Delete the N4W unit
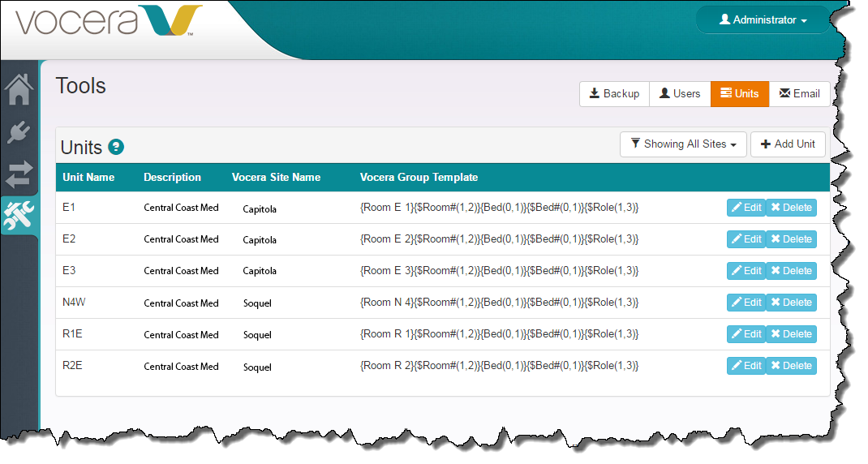 click(x=791, y=303)
